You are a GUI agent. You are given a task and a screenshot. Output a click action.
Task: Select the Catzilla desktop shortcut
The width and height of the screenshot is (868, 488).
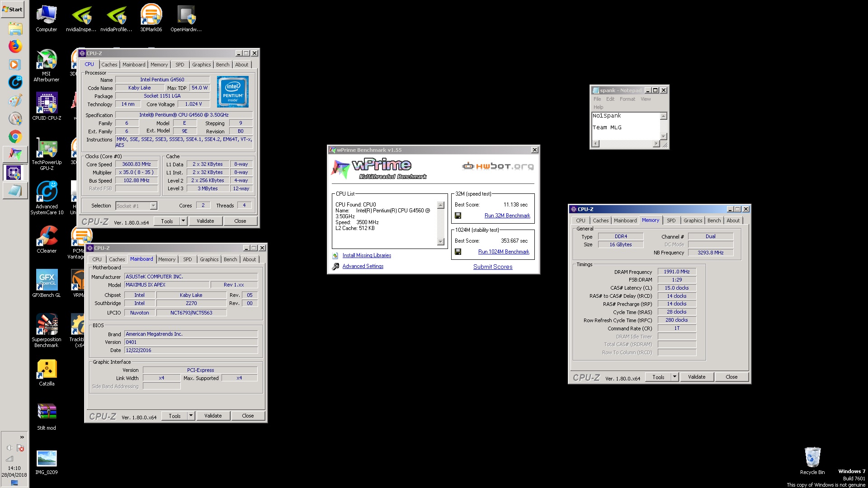[47, 373]
